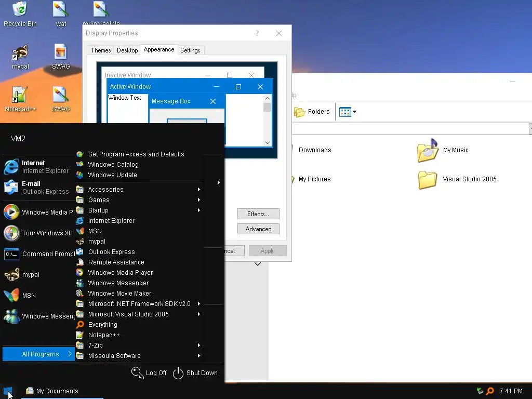
Task: Select the SWAG document icon beside mypal
Action: click(61, 57)
